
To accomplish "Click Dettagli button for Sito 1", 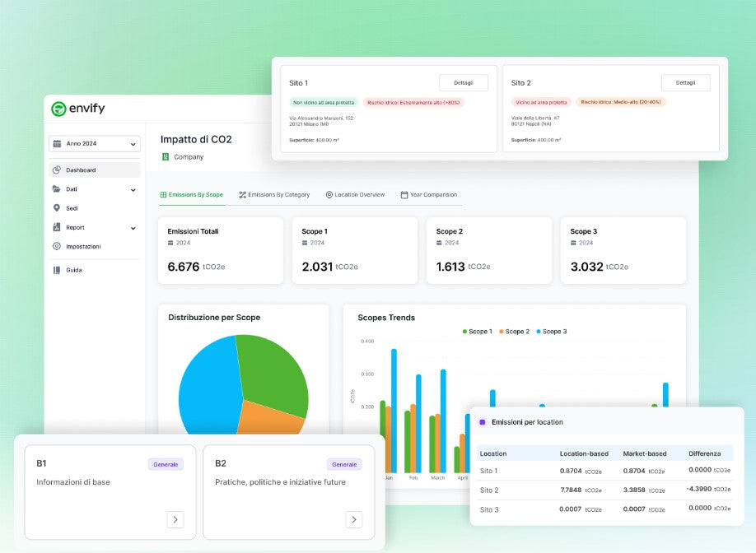I will tap(463, 82).
